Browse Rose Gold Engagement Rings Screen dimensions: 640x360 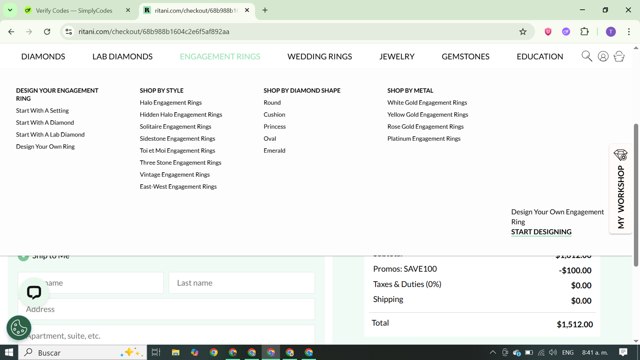coord(425,127)
